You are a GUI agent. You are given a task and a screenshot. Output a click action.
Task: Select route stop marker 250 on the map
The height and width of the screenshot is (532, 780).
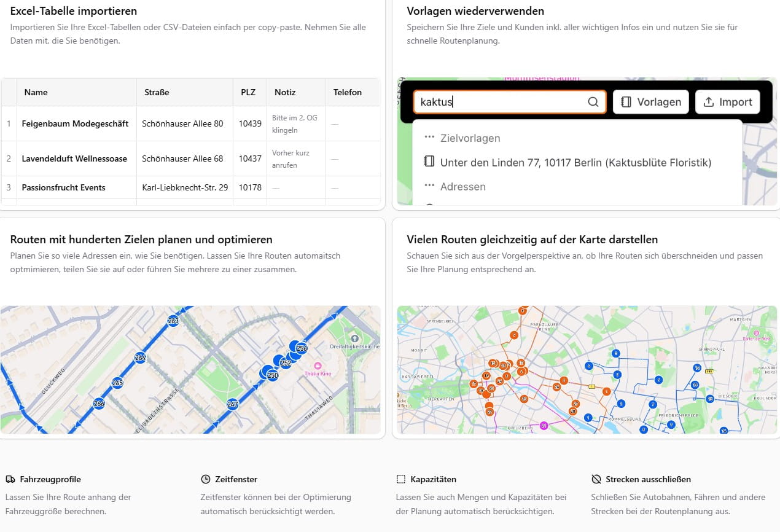[273, 375]
